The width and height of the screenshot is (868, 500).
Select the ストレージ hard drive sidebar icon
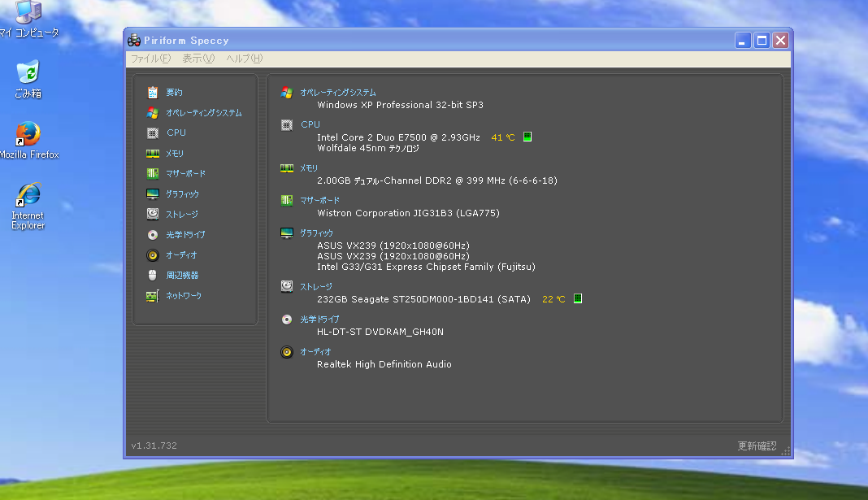153,215
